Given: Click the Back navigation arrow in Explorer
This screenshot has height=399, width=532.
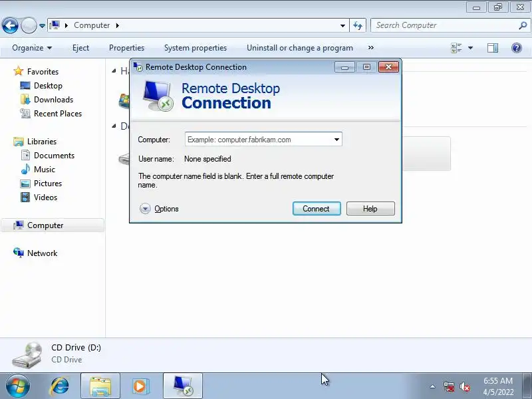Looking at the screenshot, I should [10, 25].
